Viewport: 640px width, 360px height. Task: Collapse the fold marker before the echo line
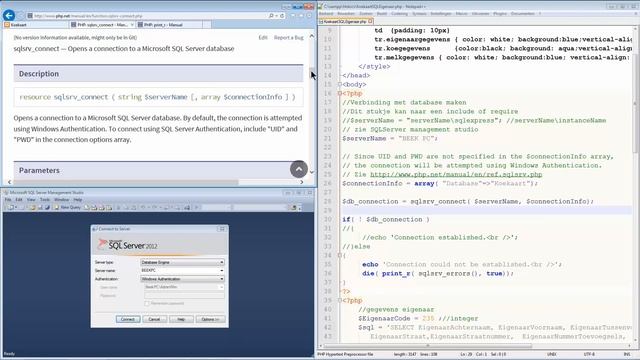[340, 256]
